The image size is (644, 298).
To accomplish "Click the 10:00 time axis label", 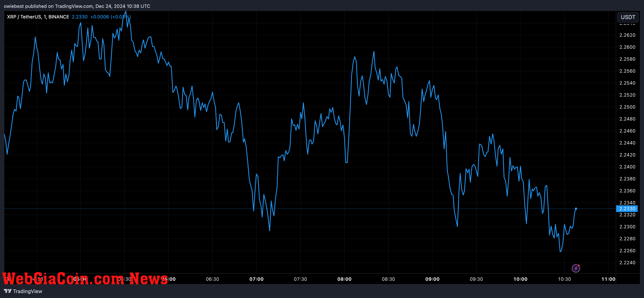I will [520, 279].
